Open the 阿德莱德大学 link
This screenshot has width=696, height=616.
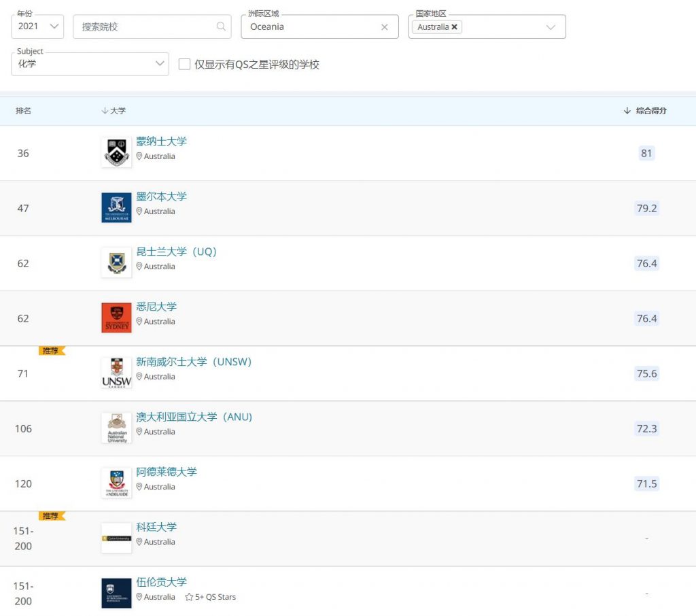point(167,472)
